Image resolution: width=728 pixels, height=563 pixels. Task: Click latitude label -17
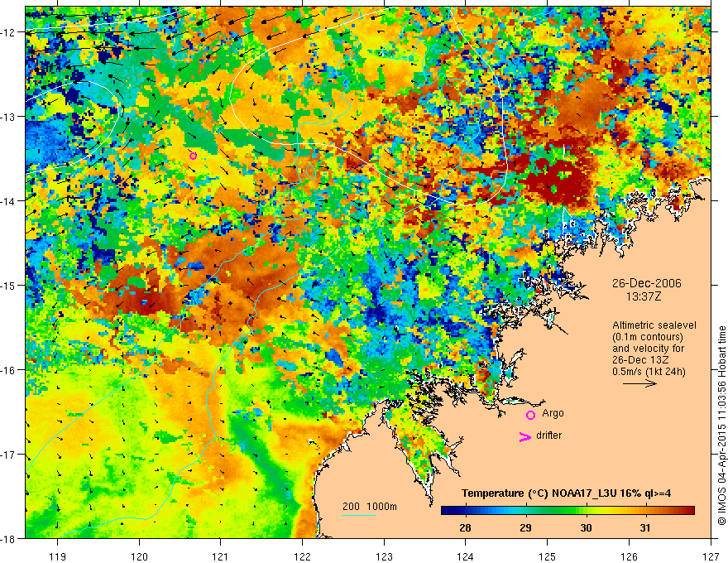click(10, 454)
